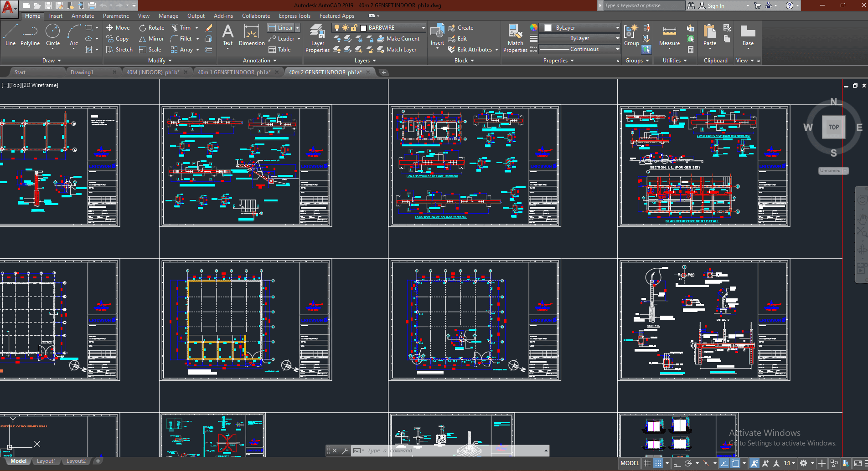Toggle snap mode in status bar
This screenshot has width=868, height=471.
(x=658, y=463)
